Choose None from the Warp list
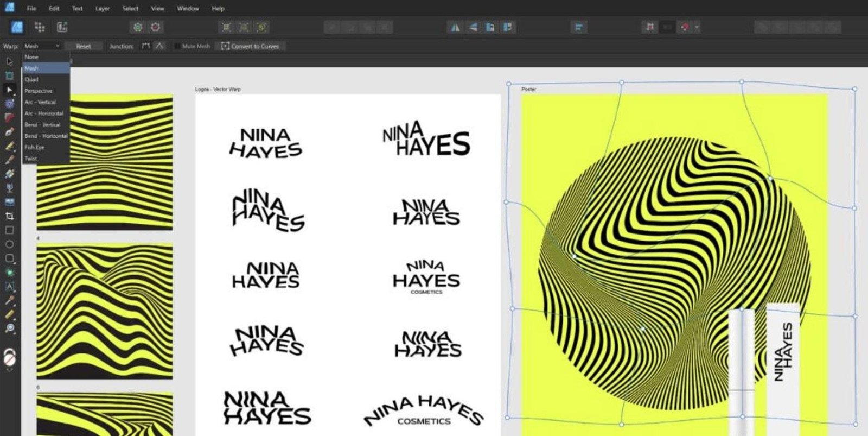Screen dimensions: 868x436 click(46, 57)
